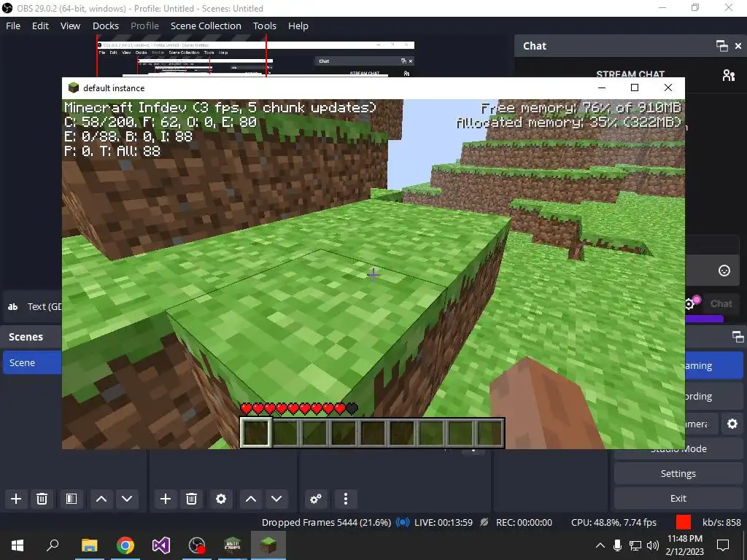Click the kb/s: 858 bitrate text

click(x=721, y=522)
